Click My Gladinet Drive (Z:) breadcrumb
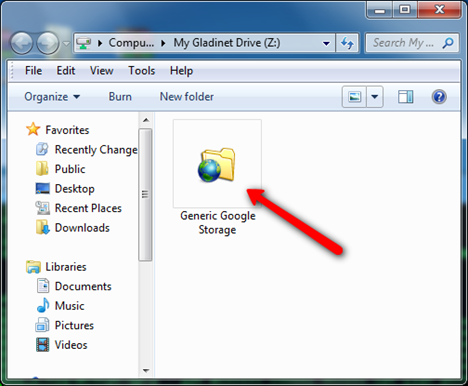The height and width of the screenshot is (386, 468). click(x=227, y=43)
